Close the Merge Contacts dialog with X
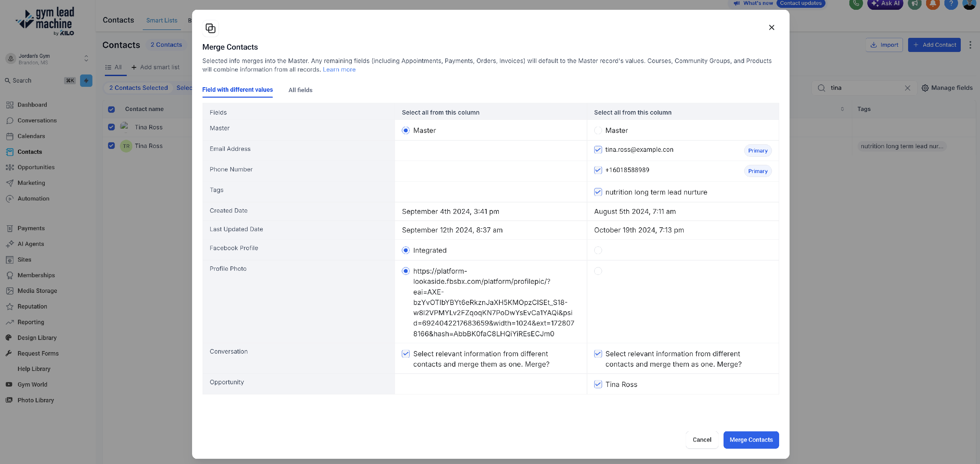Image resolution: width=980 pixels, height=464 pixels. [771, 27]
